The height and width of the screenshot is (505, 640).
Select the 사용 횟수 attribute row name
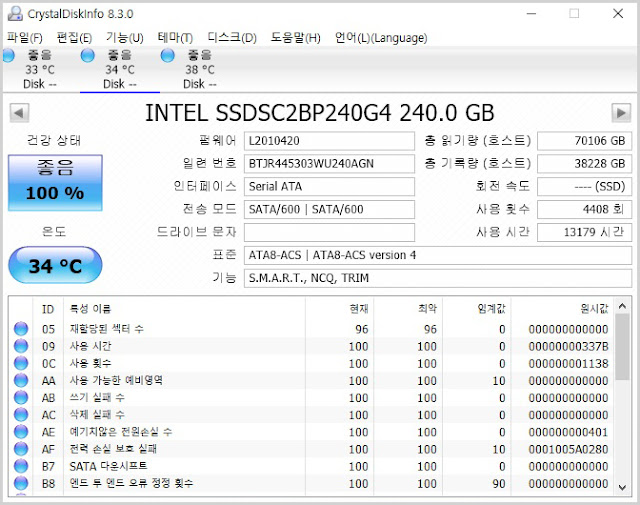coord(90,363)
